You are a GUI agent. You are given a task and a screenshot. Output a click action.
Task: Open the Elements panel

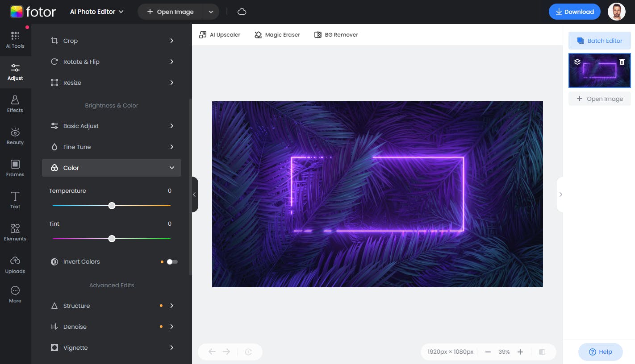click(15, 232)
